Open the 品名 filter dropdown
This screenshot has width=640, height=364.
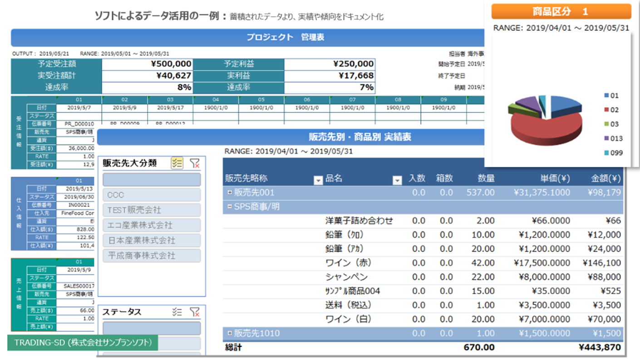(397, 180)
